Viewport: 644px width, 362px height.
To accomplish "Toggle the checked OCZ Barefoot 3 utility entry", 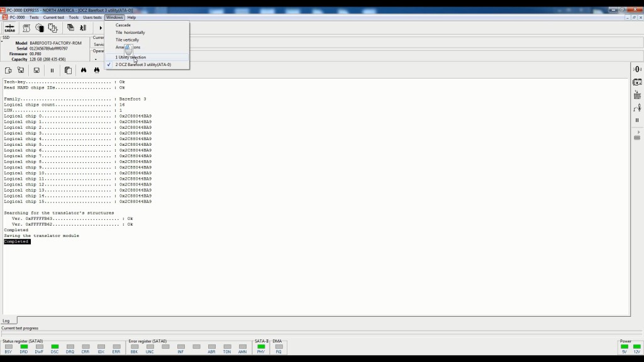I will pyautogui.click(x=142, y=63).
